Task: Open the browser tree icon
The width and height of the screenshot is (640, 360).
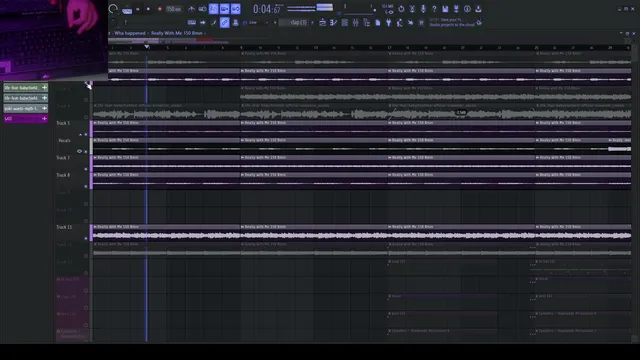Action: 367,22
